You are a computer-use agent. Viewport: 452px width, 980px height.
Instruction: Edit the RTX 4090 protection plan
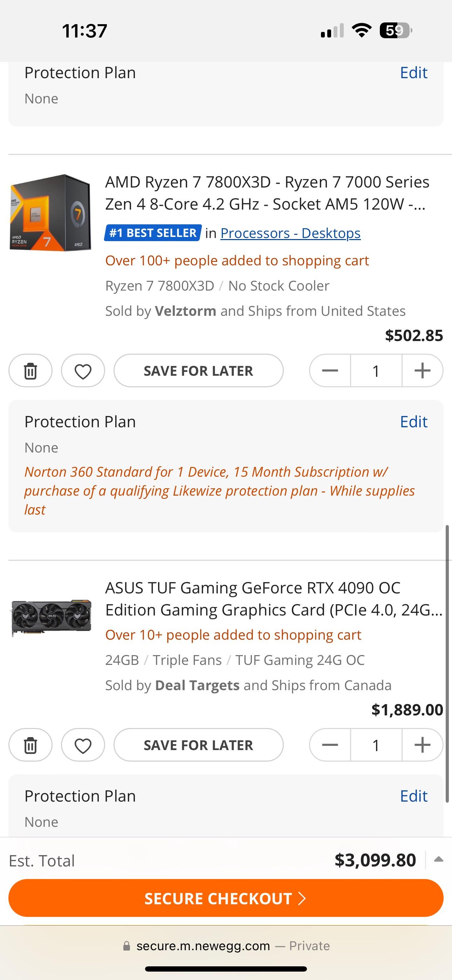pyautogui.click(x=413, y=796)
